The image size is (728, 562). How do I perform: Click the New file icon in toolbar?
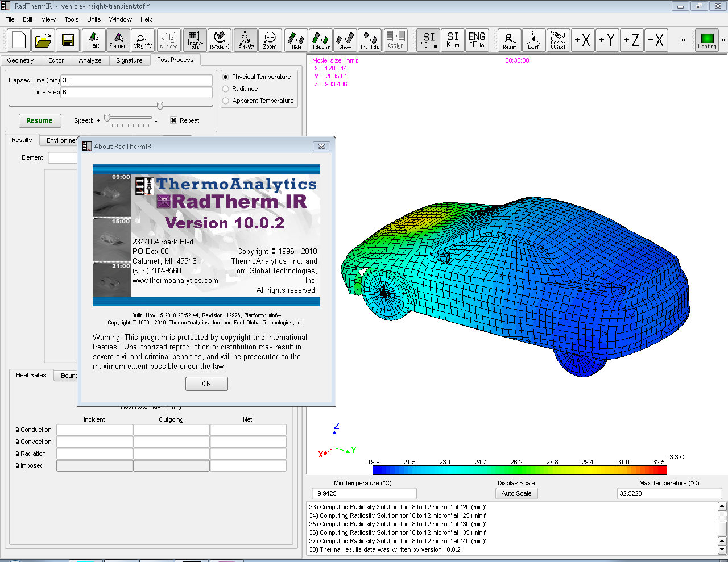[19, 40]
